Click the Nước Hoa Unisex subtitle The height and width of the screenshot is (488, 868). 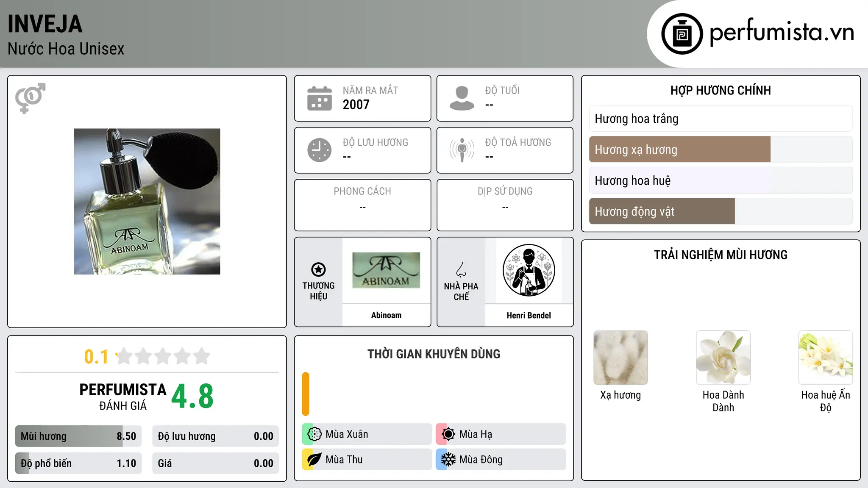click(66, 49)
